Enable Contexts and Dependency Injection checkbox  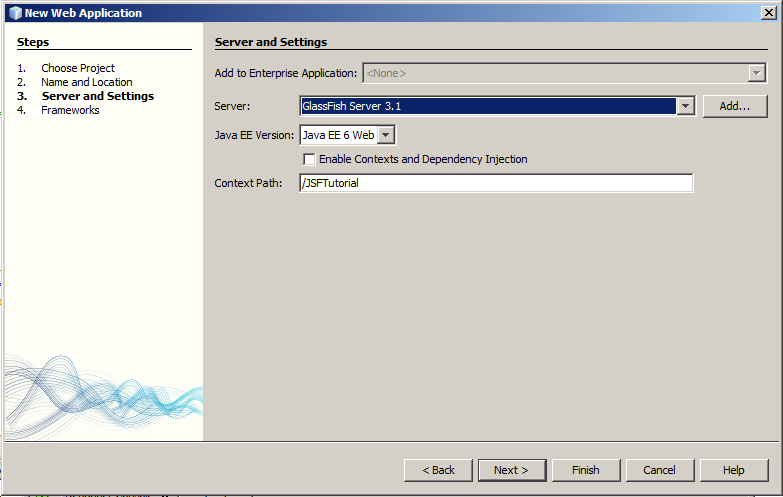click(x=310, y=160)
